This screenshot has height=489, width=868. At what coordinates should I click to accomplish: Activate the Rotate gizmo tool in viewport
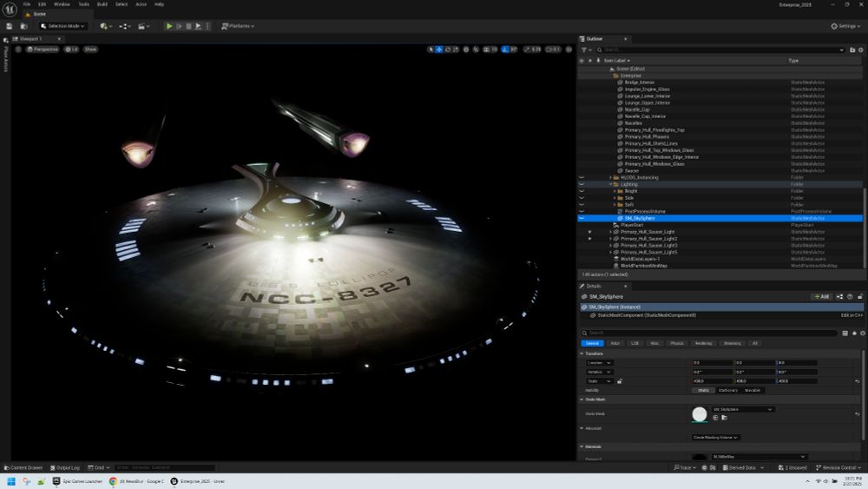448,50
